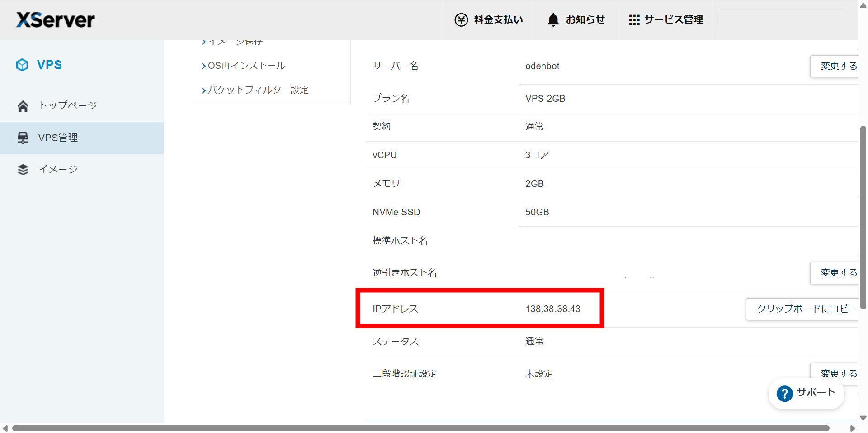The height and width of the screenshot is (433, 868).
Task: Click the VPS cube icon
Action: (22, 65)
